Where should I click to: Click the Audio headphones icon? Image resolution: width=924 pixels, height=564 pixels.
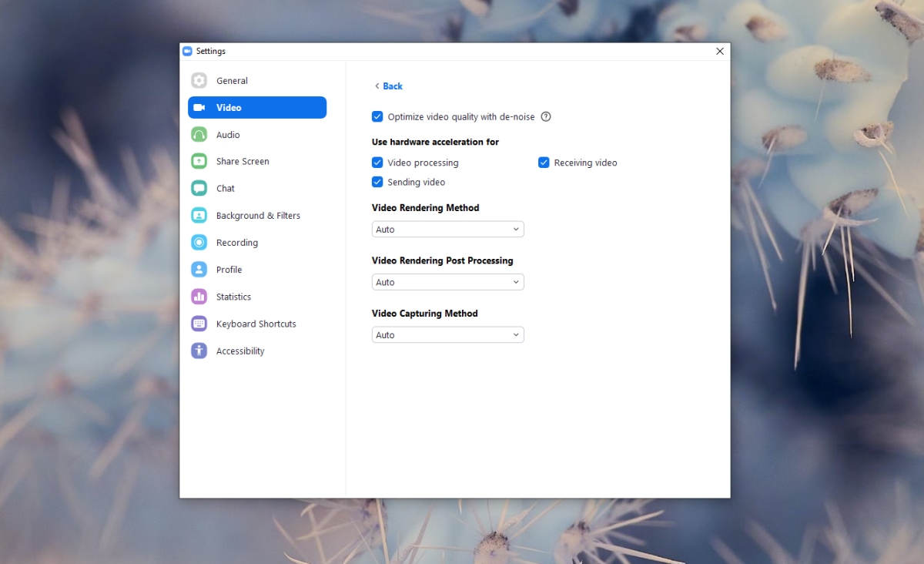[199, 135]
